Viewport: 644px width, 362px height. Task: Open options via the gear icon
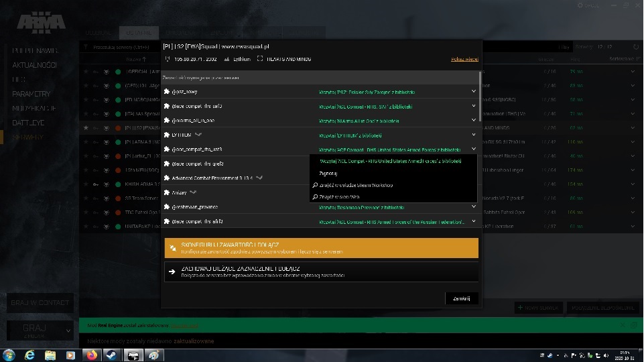pyautogui.click(x=580, y=5)
